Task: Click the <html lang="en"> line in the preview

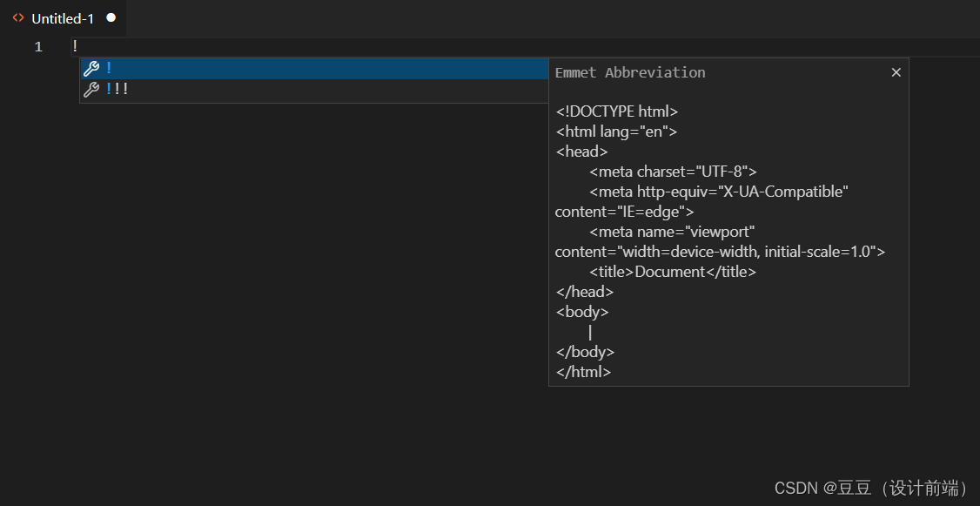Action: (x=616, y=131)
